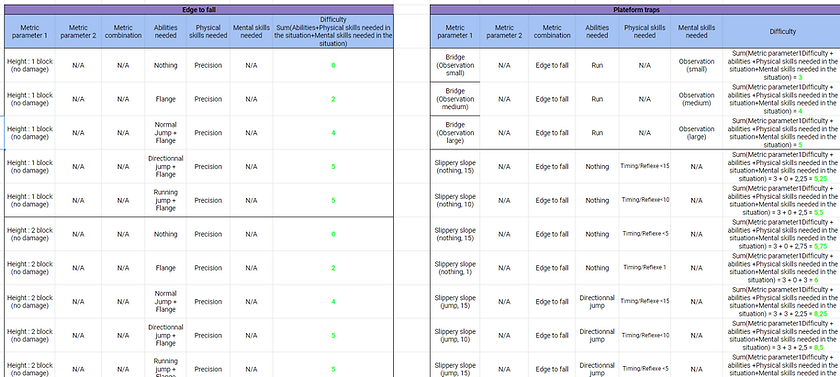This screenshot has width=840, height=377.
Task: Select plain "Flange" ability cell for Height : 2 block
Action: (x=166, y=268)
